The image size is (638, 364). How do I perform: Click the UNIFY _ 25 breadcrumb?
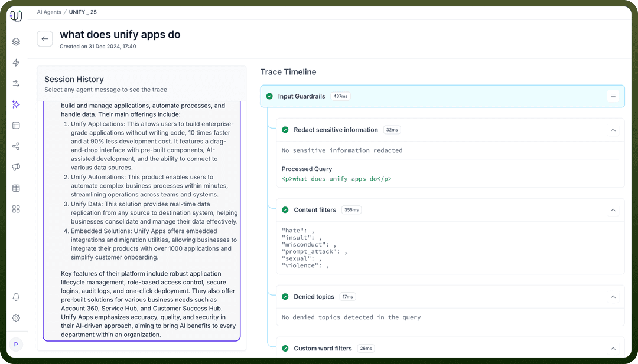tap(83, 12)
